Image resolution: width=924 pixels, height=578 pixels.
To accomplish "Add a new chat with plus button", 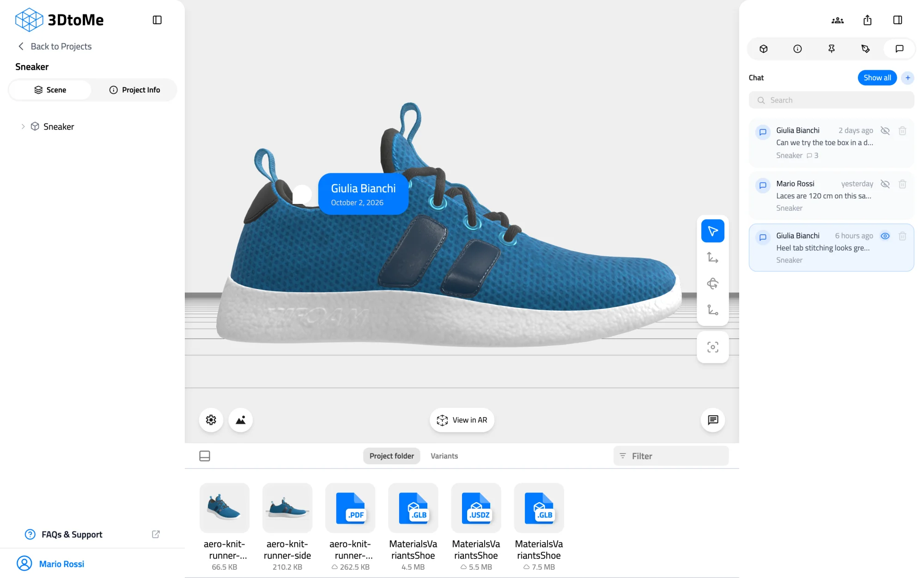I will [908, 78].
